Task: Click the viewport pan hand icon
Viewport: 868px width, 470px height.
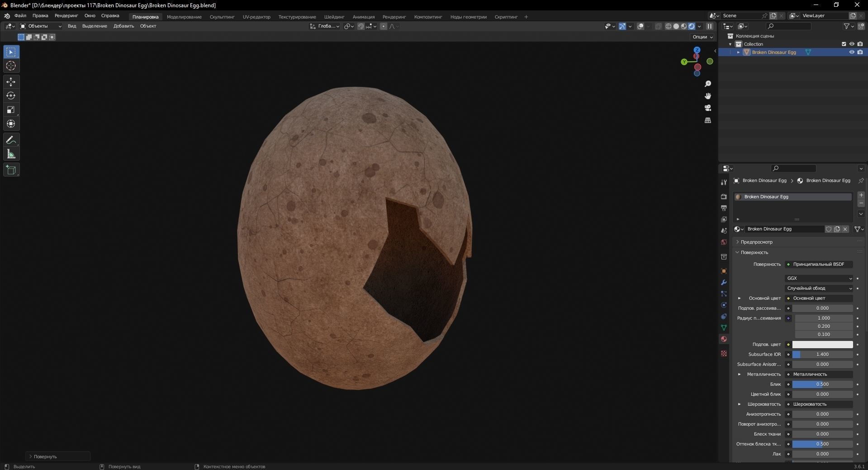Action: point(708,96)
